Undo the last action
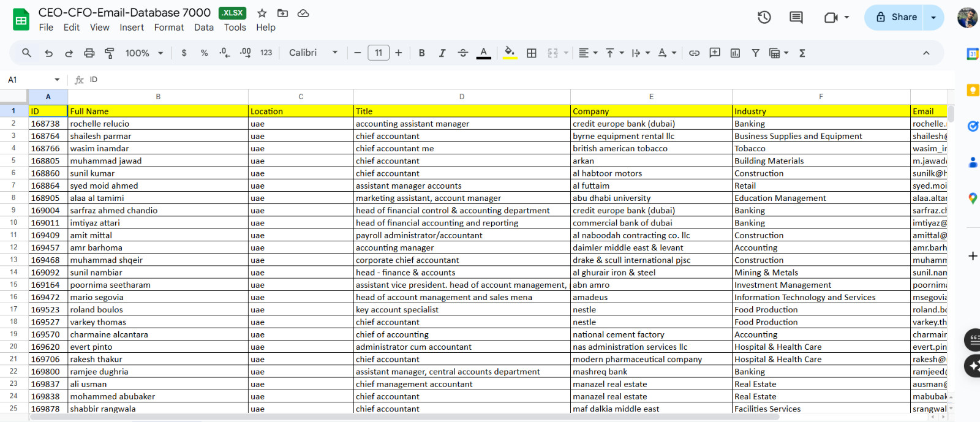980x422 pixels. pos(48,53)
